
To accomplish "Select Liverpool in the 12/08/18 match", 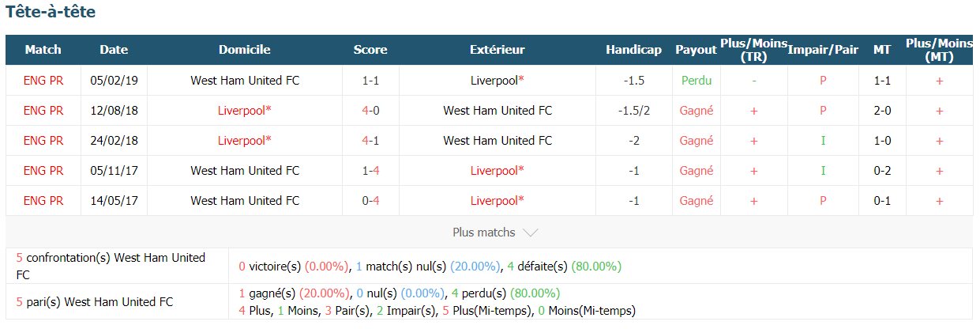I will coord(245,111).
